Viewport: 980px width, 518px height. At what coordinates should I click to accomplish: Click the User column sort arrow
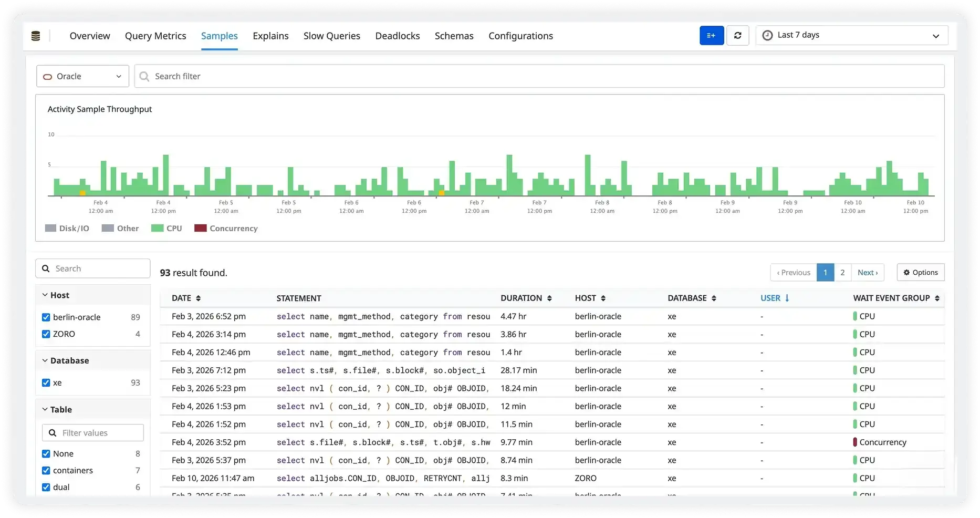click(x=787, y=298)
